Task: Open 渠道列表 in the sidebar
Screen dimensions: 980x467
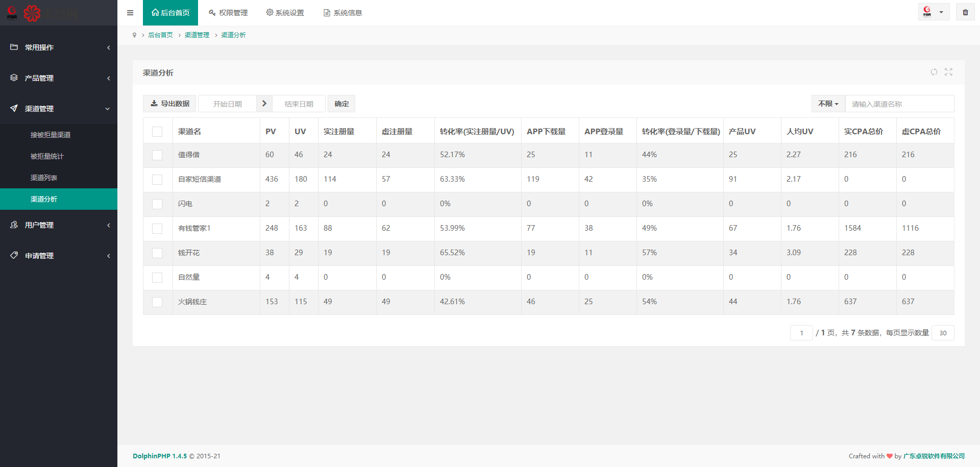Action: click(44, 178)
